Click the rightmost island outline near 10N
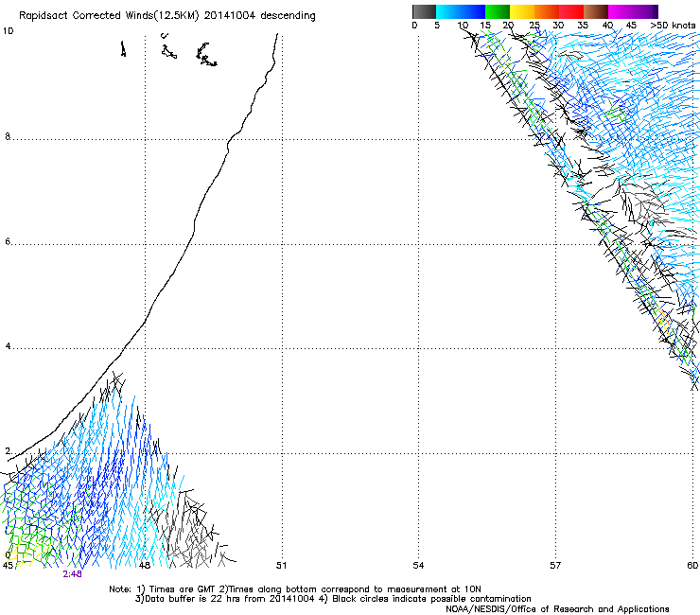The image size is (700, 615). click(x=206, y=55)
